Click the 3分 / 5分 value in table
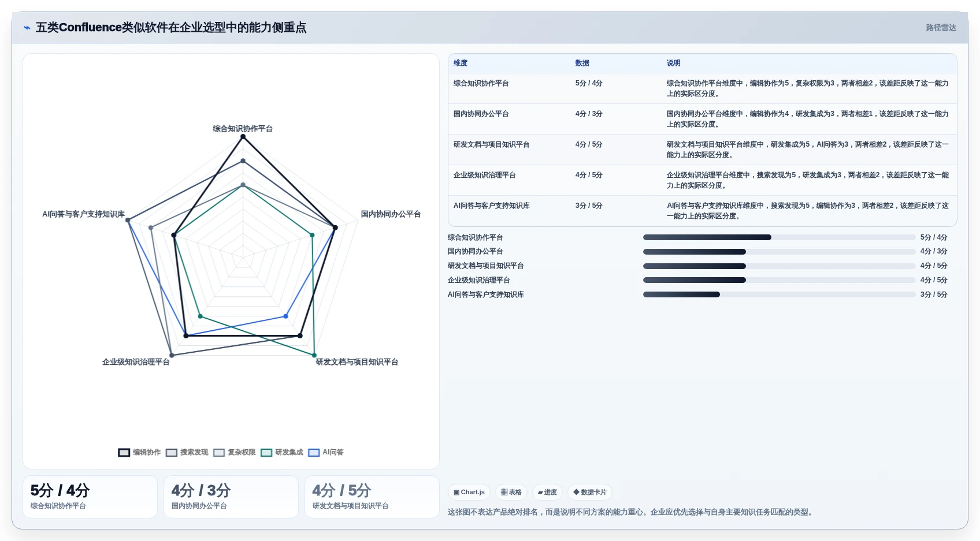Screen dimensions: 980x541 589,206
